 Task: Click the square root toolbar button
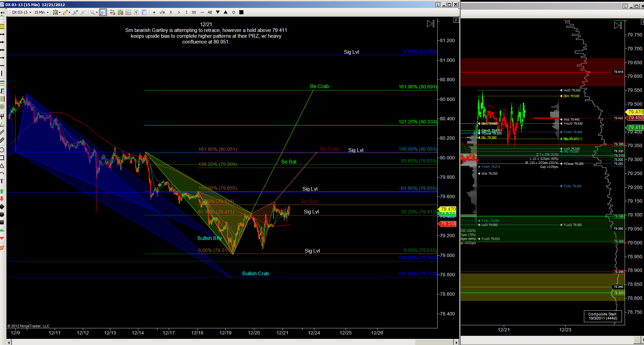162,12
